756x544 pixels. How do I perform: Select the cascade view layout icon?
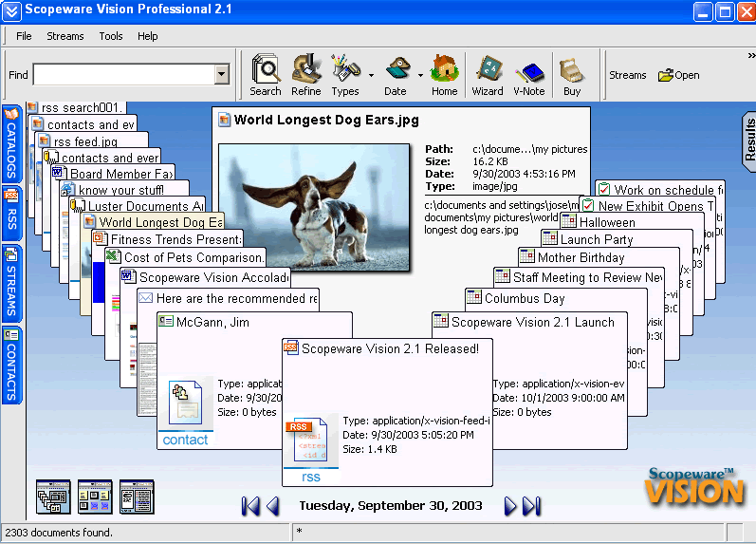(x=53, y=497)
